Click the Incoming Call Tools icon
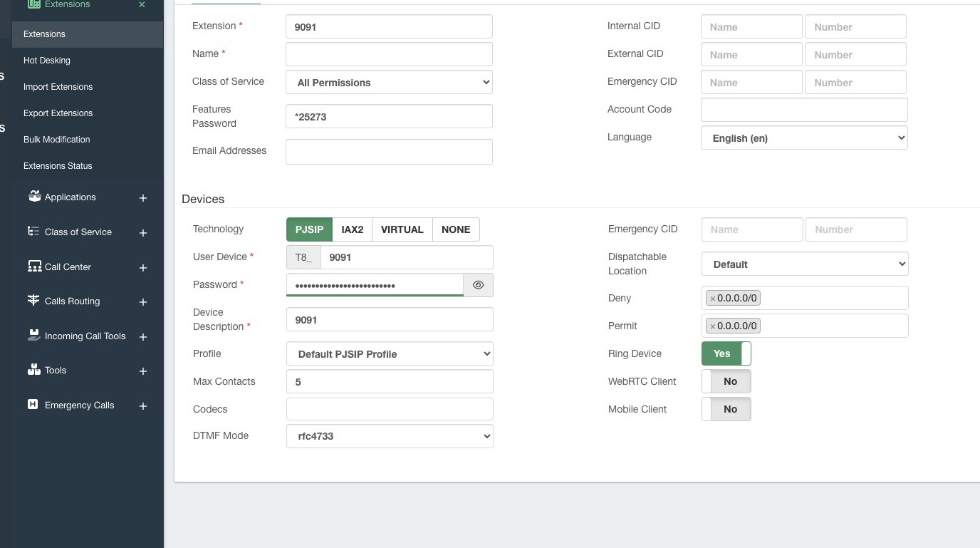Image resolution: width=980 pixels, height=548 pixels. [x=33, y=336]
